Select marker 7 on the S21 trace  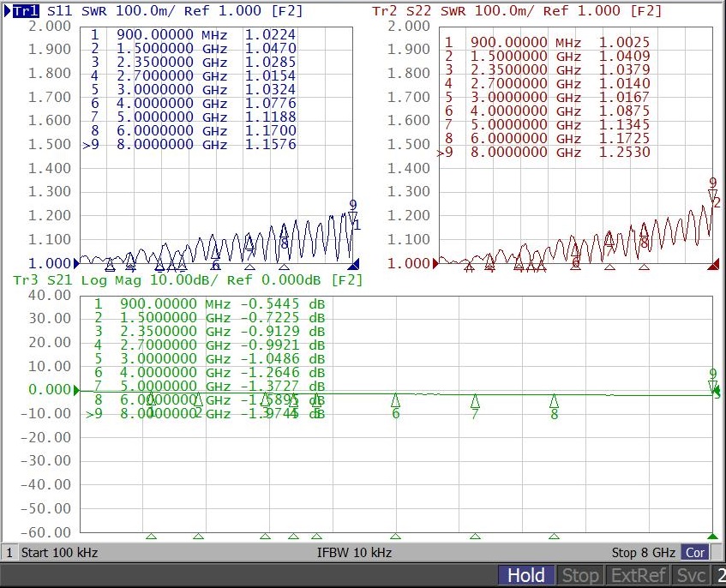475,401
